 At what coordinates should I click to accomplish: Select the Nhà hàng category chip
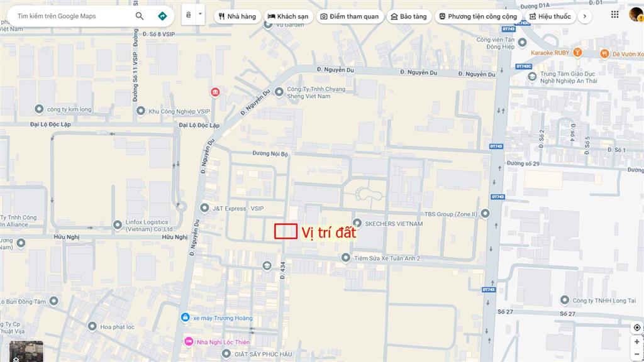point(237,16)
